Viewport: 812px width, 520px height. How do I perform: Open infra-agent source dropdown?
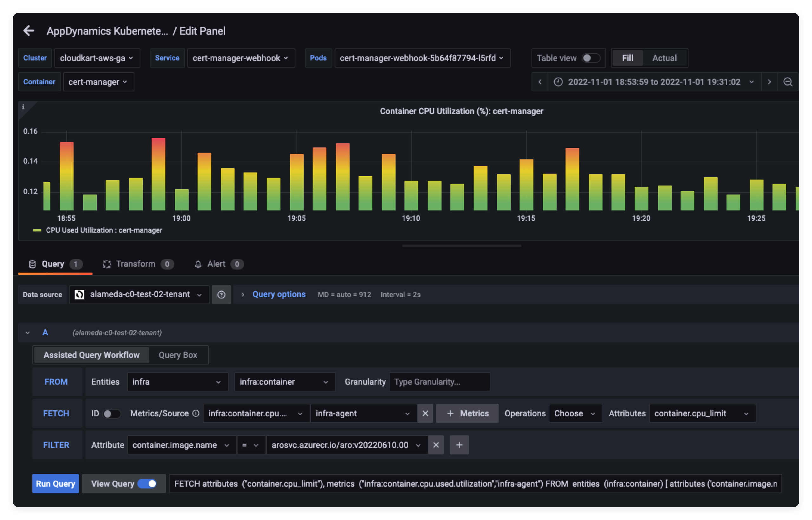click(x=363, y=413)
